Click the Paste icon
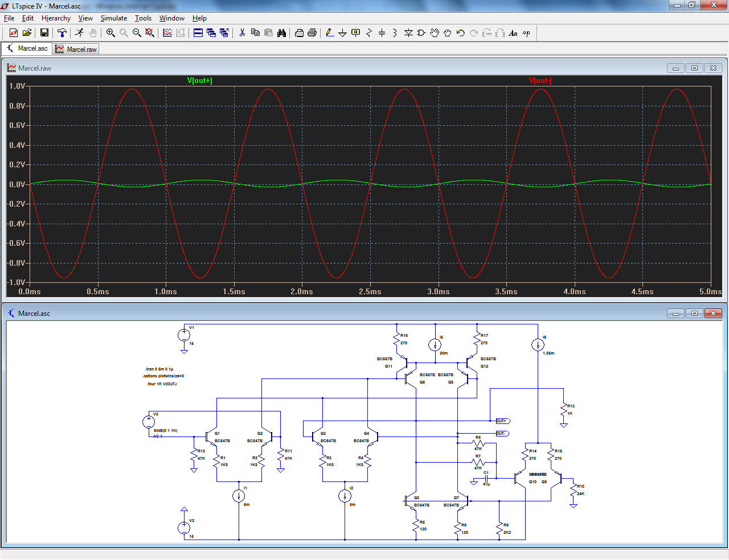 (x=268, y=33)
